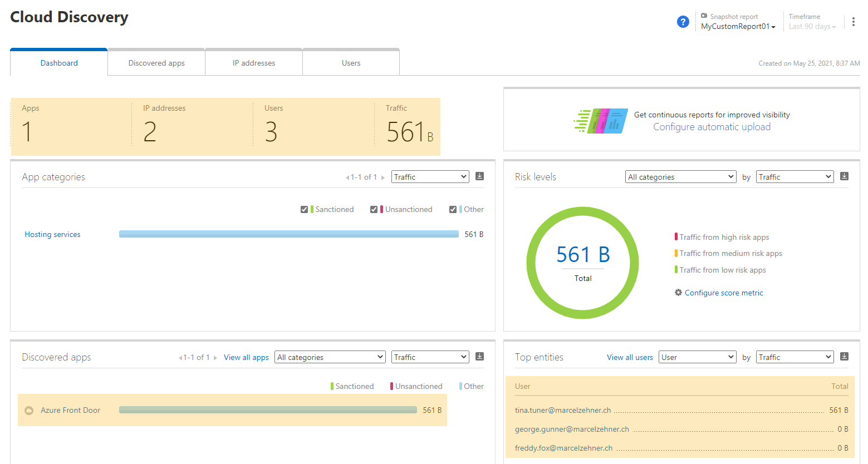868x464 pixels.
Task: Open the IP addresses tab
Action: (x=254, y=63)
